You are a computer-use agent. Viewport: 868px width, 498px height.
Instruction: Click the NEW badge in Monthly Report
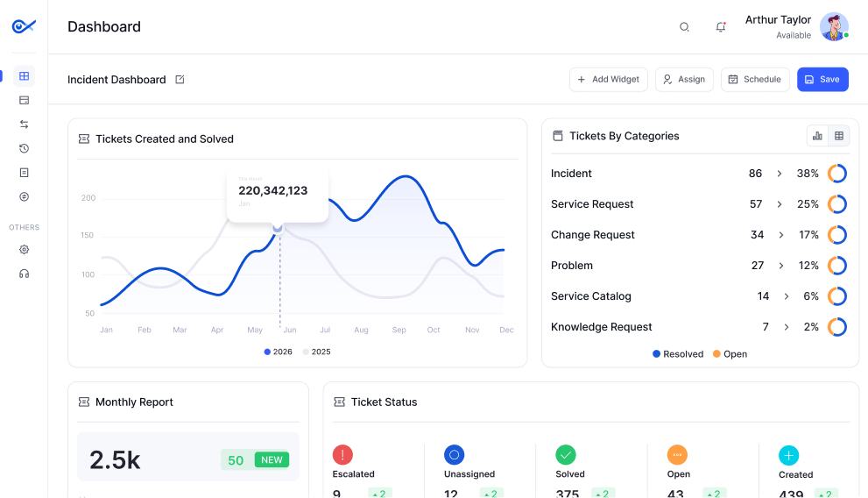272,459
